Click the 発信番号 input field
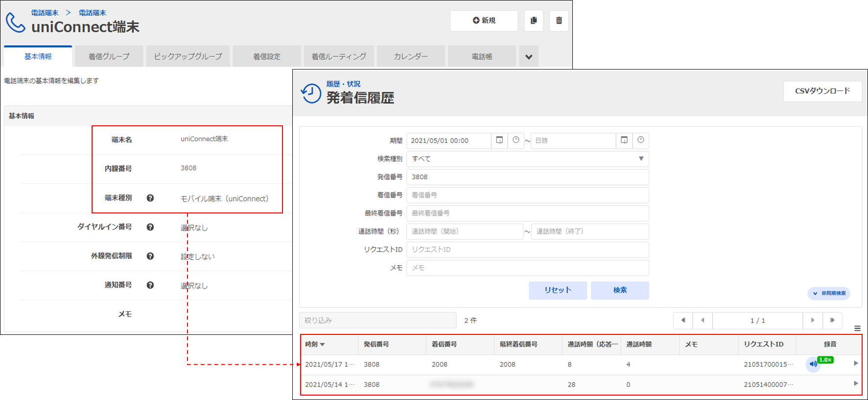 click(x=528, y=177)
